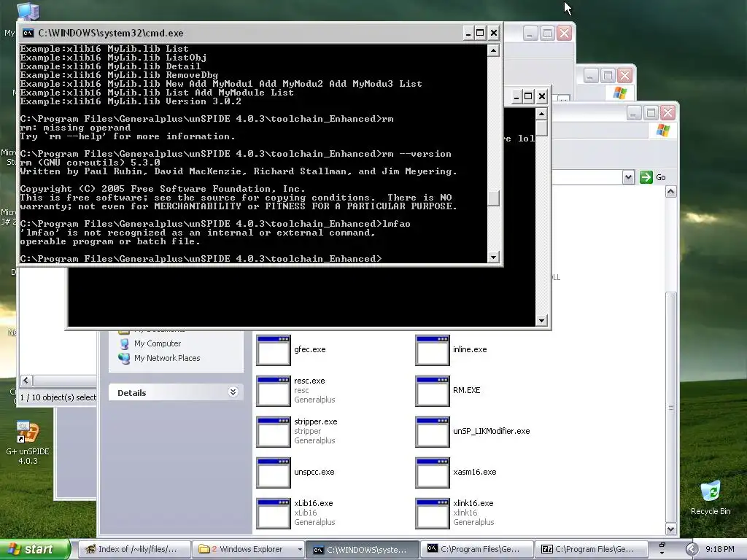
Task: Open the cmd.exe window system menu icon
Action: (28, 33)
